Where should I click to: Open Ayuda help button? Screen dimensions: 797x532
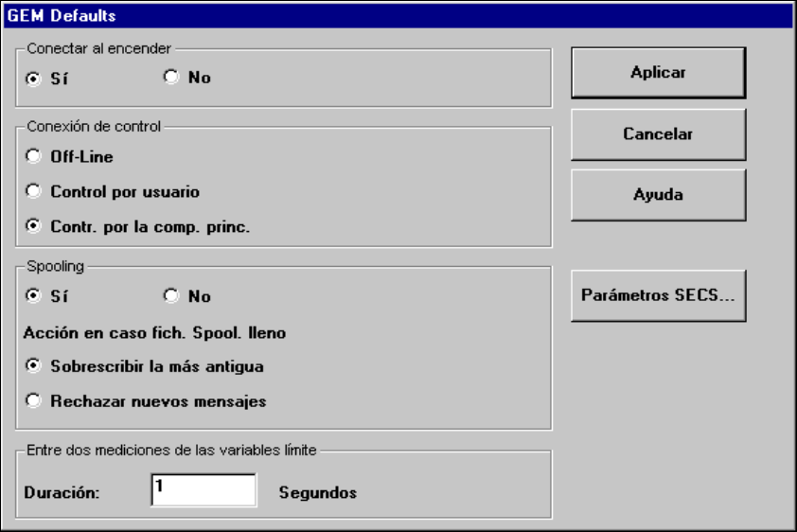(x=658, y=195)
